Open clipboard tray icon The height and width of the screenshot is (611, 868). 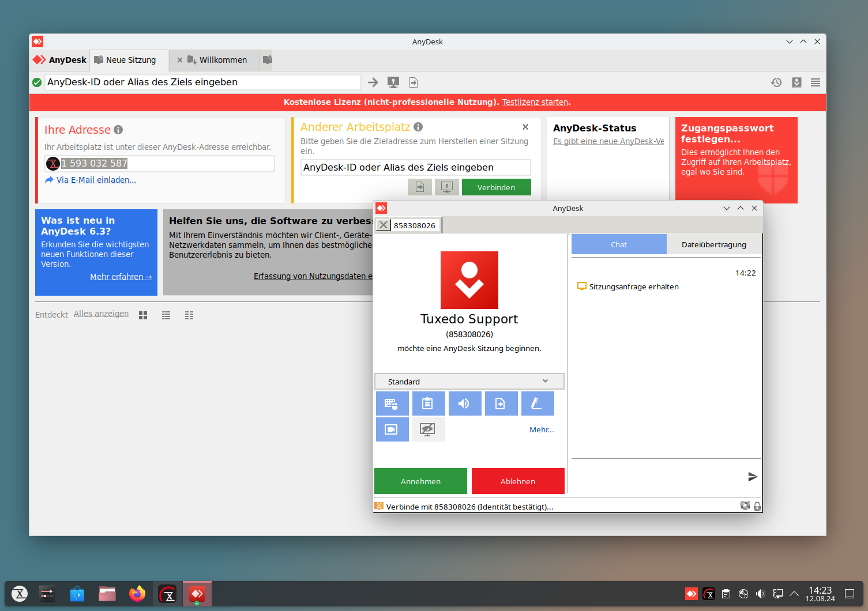click(x=726, y=594)
